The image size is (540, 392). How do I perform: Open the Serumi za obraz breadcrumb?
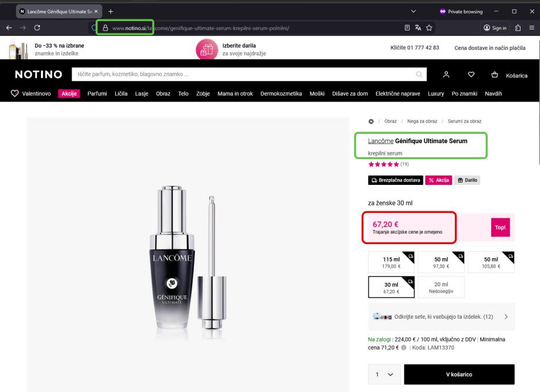pos(465,121)
